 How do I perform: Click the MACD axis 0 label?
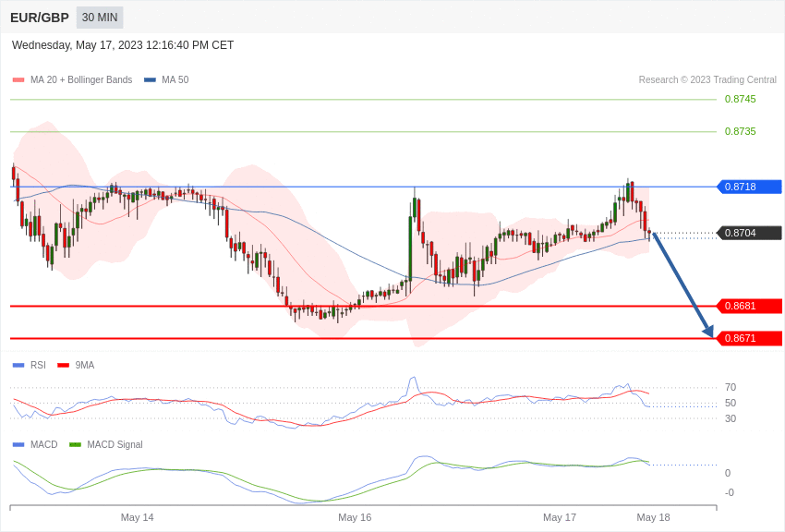[x=728, y=473]
